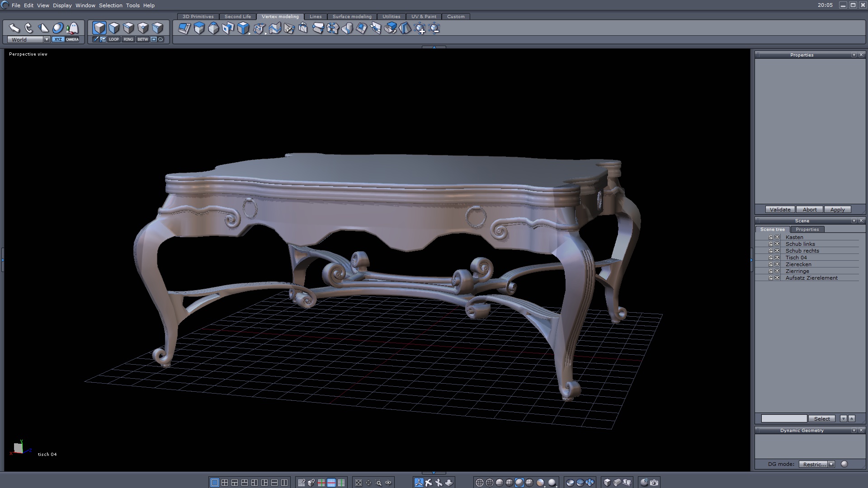Toggle the lock on Tisch 04

click(771, 258)
